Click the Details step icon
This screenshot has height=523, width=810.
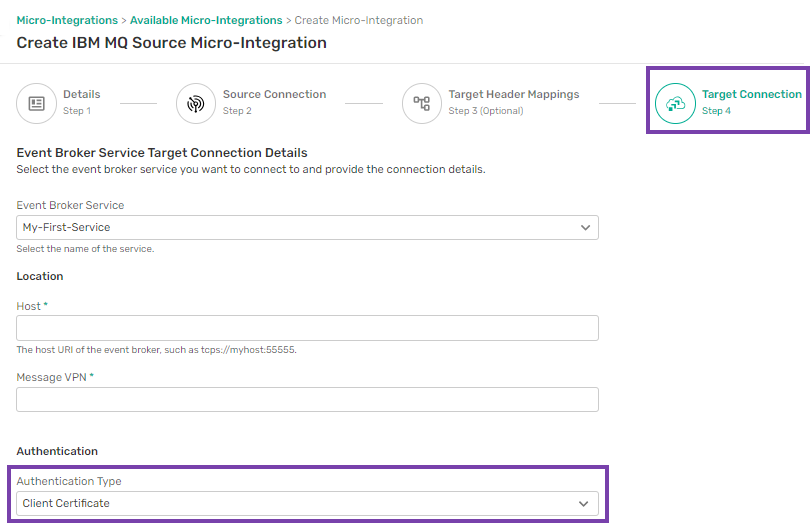point(36,103)
